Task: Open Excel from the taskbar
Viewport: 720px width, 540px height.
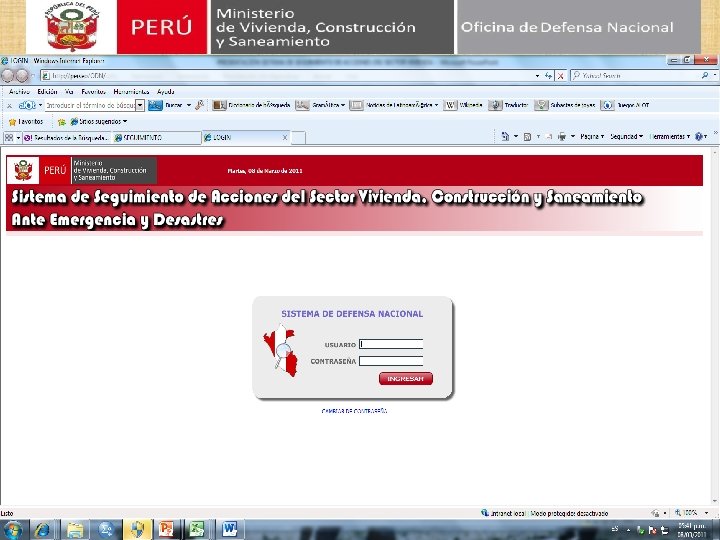Action: (x=197, y=530)
